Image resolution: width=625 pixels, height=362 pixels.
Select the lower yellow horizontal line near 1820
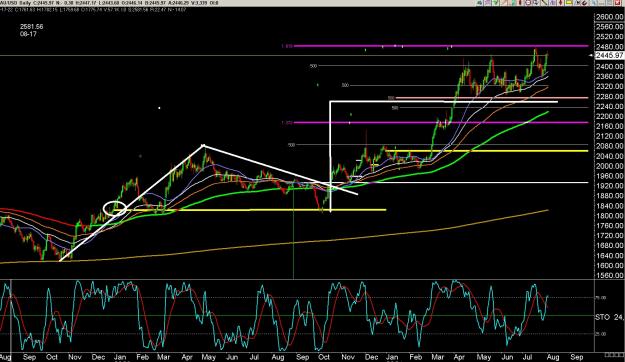[250, 210]
